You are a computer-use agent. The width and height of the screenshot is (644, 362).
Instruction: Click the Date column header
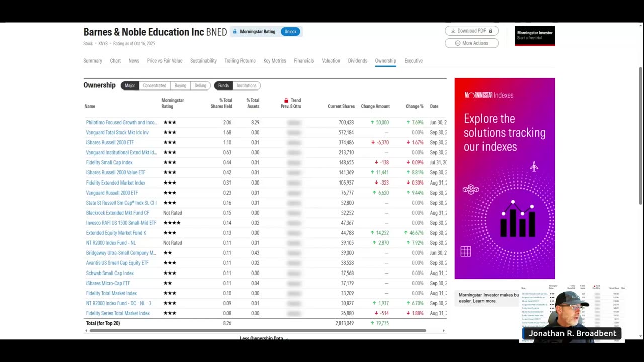pyautogui.click(x=434, y=106)
